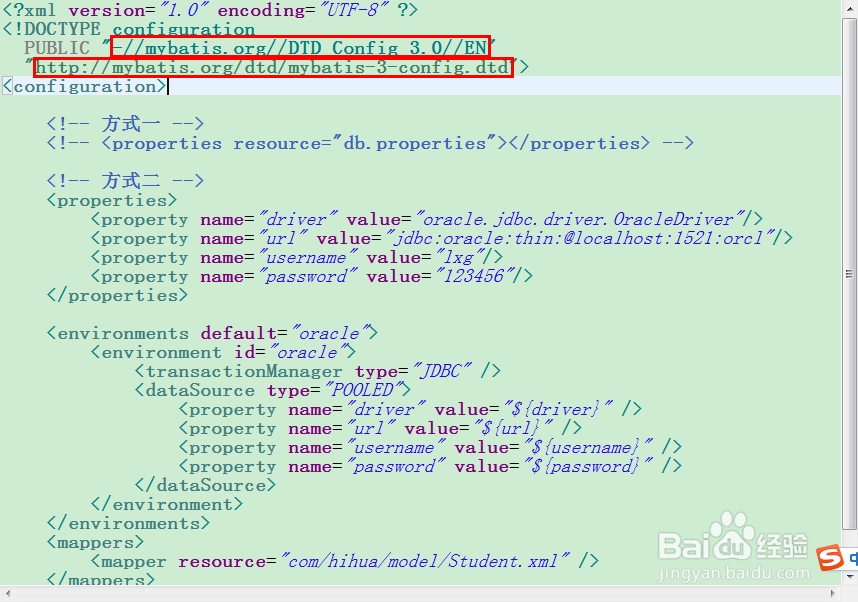Click the closing "</environment>" tag
This screenshot has height=602, width=858.
167,505
